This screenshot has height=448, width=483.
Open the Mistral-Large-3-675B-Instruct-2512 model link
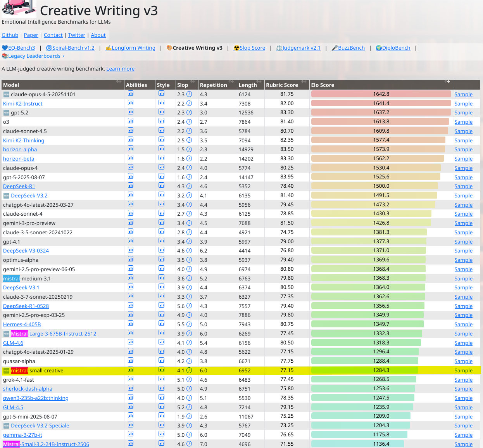53,334
